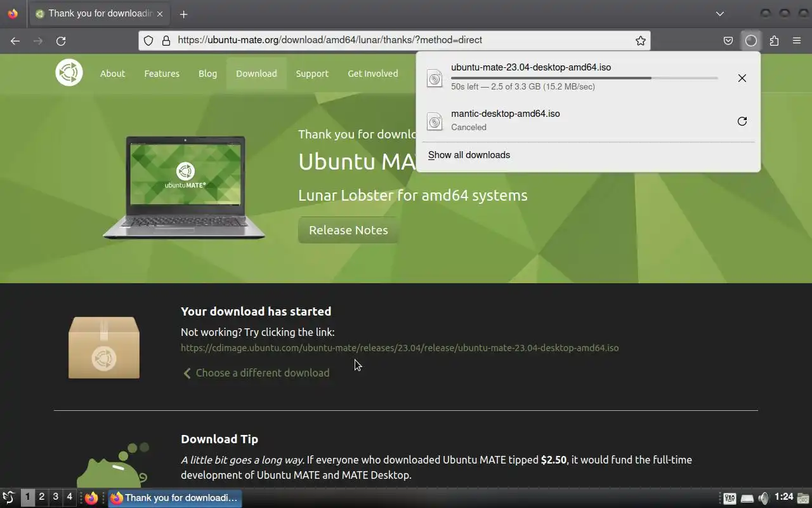
Task: Click the cdimage.ubuntu.com direct ISO link
Action: [x=400, y=348]
